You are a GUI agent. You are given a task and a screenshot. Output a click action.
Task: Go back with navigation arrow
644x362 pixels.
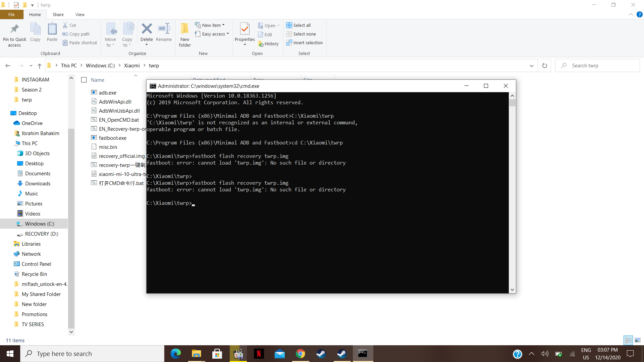click(8, 66)
